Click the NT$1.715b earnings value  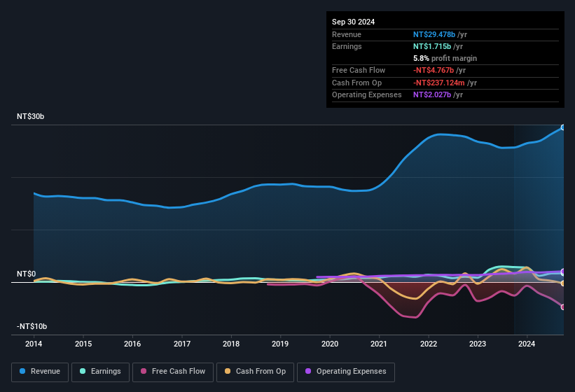(432, 46)
